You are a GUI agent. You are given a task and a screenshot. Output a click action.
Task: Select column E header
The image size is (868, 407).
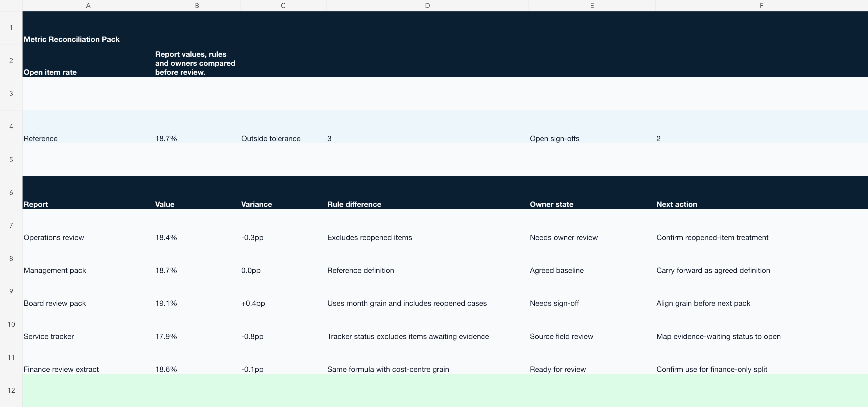click(x=592, y=5)
